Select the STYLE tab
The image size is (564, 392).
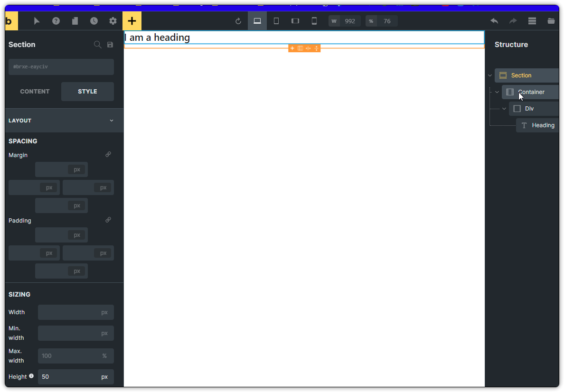point(87,91)
